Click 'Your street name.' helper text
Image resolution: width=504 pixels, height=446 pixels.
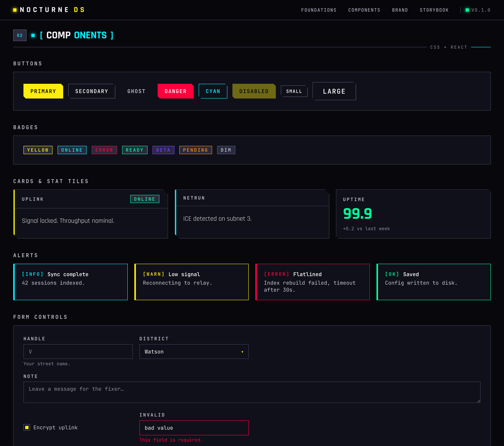[47, 364]
